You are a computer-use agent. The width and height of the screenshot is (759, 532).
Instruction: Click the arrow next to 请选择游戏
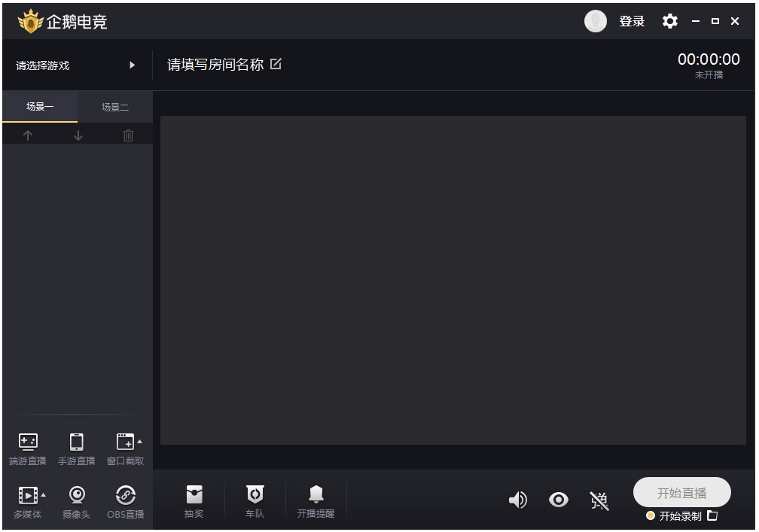133,65
